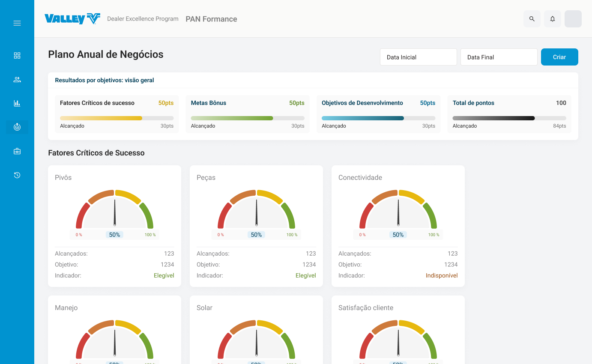
Task: Select the Total de pontos summary card
Action: [x=509, y=114]
